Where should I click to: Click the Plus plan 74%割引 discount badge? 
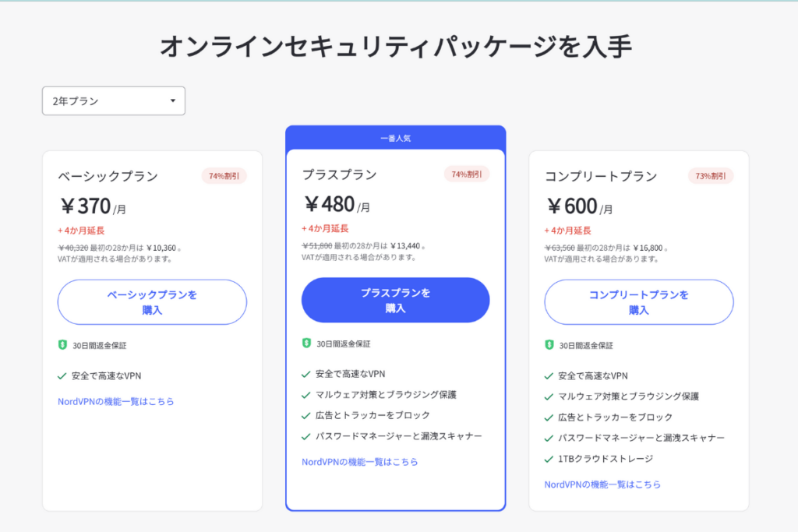(467, 174)
